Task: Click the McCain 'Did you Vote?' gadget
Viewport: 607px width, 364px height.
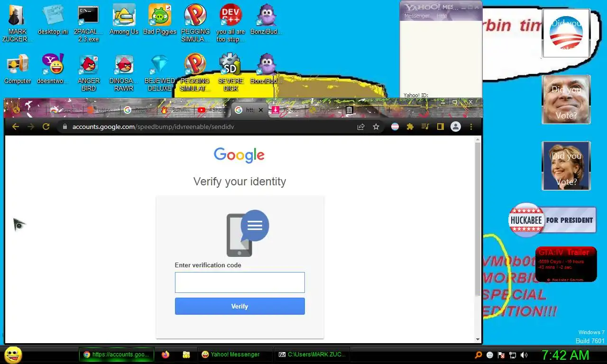Action: (x=566, y=100)
